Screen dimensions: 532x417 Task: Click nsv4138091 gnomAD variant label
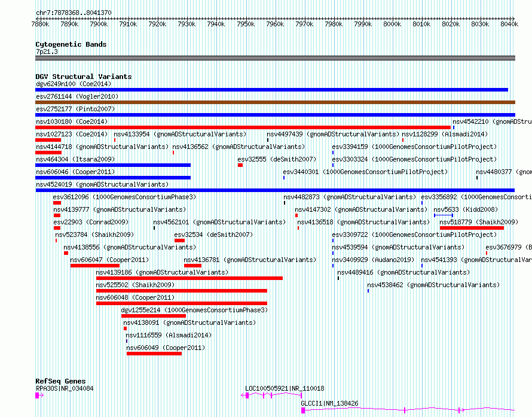(x=189, y=322)
